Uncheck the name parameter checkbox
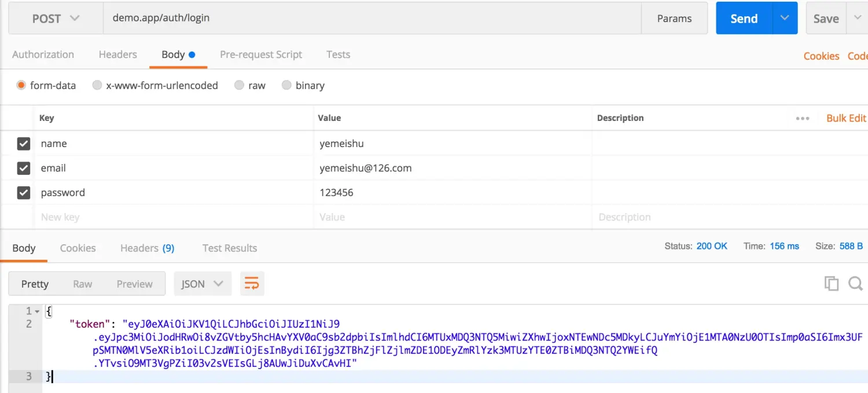Screen dimensions: 868x393 (23, 144)
